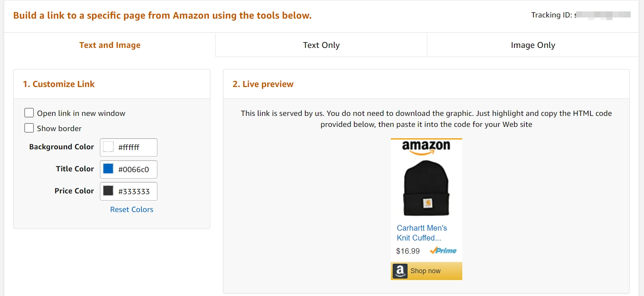Click the $16.99 price in preview
Screen dimensions: 644x296
(408, 251)
